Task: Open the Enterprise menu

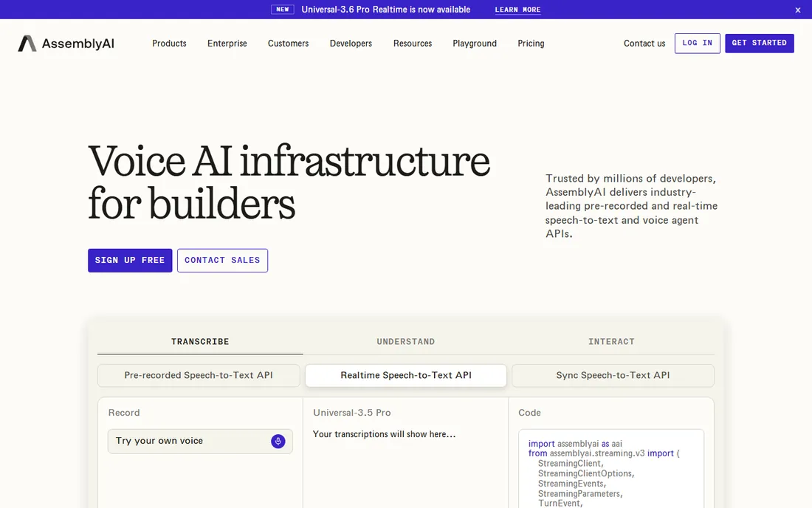Action: [227, 44]
